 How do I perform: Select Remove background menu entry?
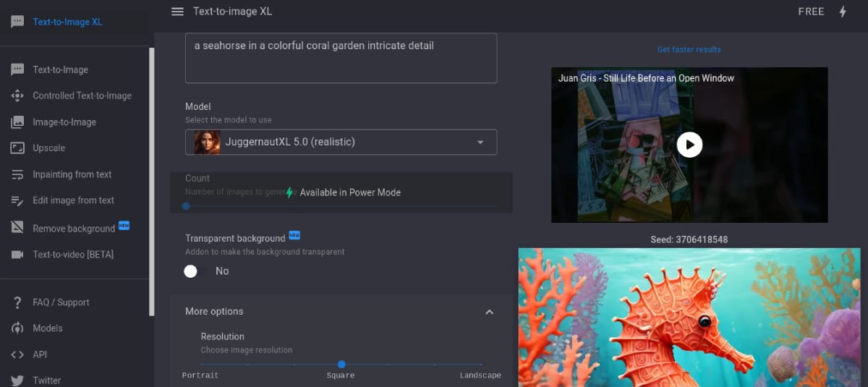coord(74,229)
